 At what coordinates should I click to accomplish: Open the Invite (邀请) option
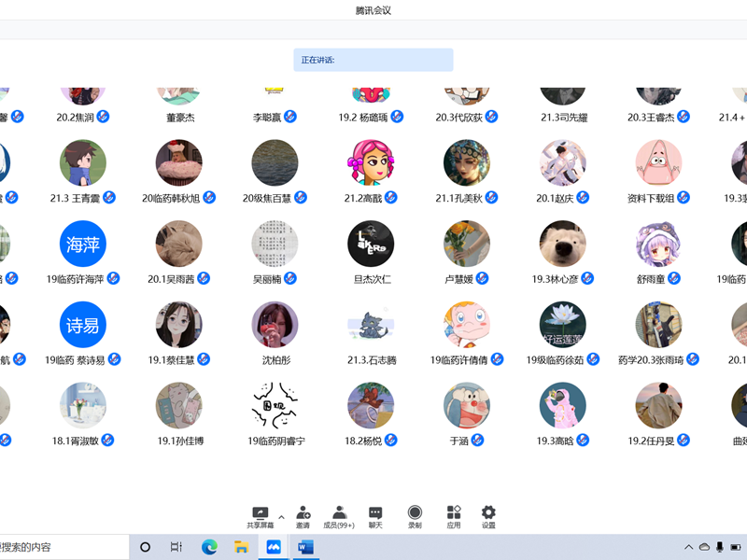[x=303, y=513]
